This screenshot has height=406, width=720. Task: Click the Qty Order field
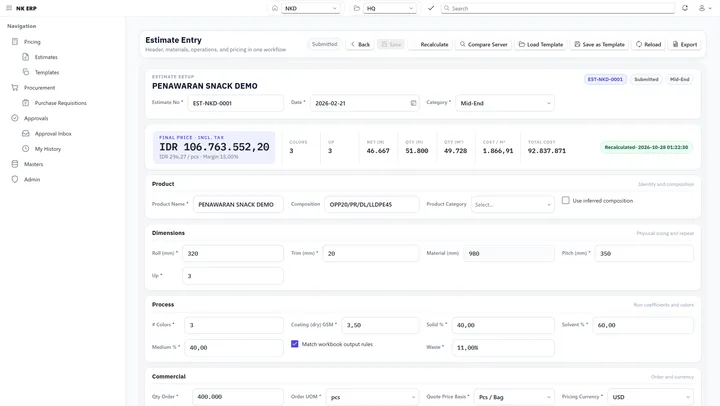(x=238, y=397)
